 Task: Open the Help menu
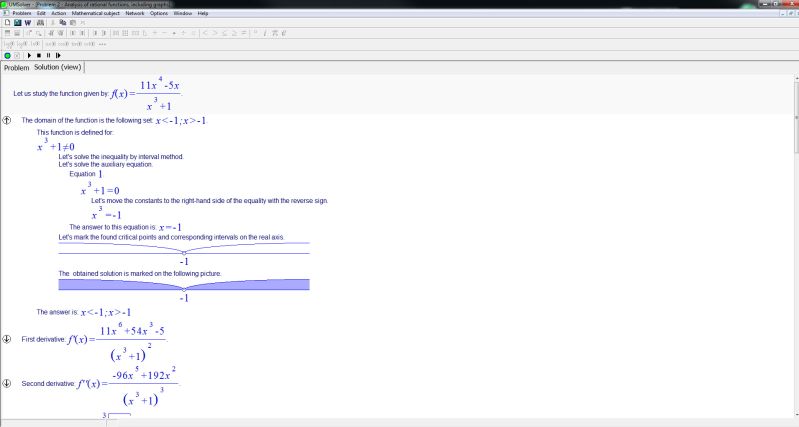[203, 13]
